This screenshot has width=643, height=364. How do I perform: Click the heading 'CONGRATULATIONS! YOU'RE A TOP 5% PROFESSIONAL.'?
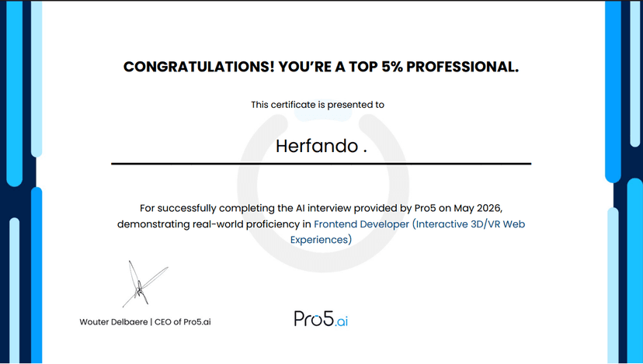click(321, 67)
